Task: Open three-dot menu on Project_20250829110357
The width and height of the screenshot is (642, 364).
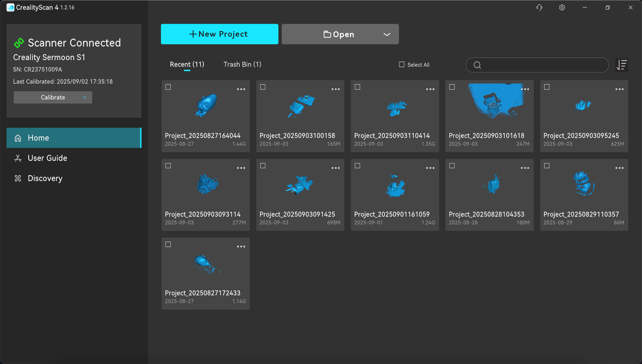Action: (619, 168)
